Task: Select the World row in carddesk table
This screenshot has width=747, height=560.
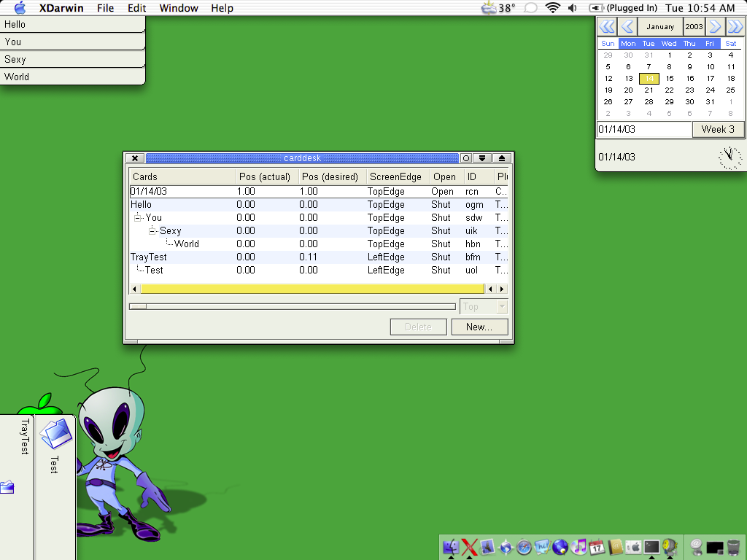Action: point(318,244)
